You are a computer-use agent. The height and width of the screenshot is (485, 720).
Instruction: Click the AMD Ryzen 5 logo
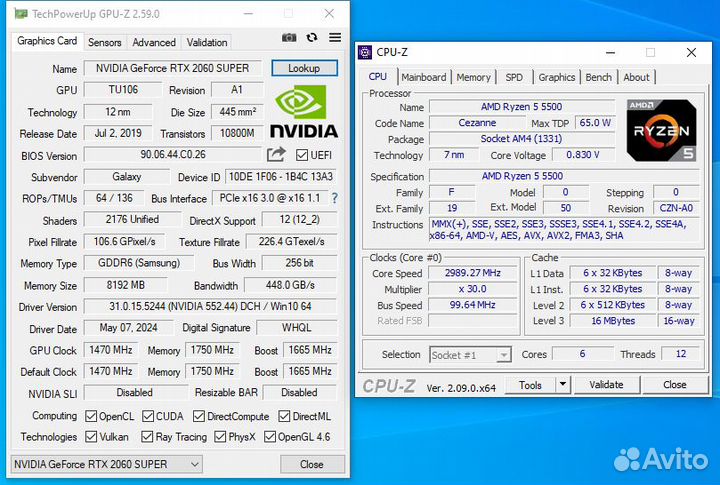point(662,130)
